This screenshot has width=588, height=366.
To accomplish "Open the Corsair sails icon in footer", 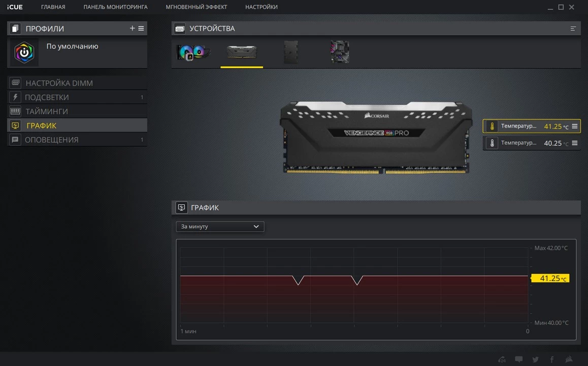I will click(569, 359).
